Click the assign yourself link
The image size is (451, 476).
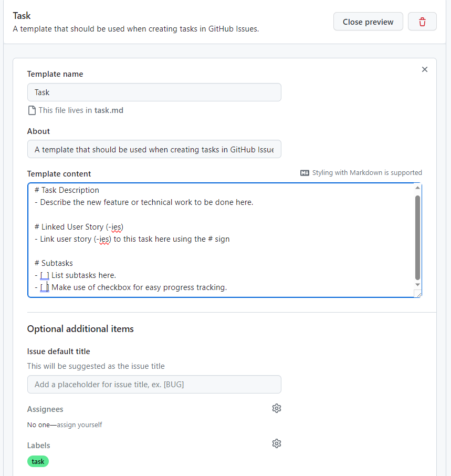tap(79, 425)
